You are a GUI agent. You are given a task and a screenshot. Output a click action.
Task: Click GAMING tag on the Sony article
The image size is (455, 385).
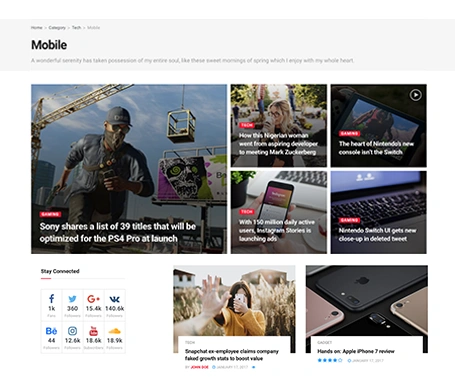50,214
